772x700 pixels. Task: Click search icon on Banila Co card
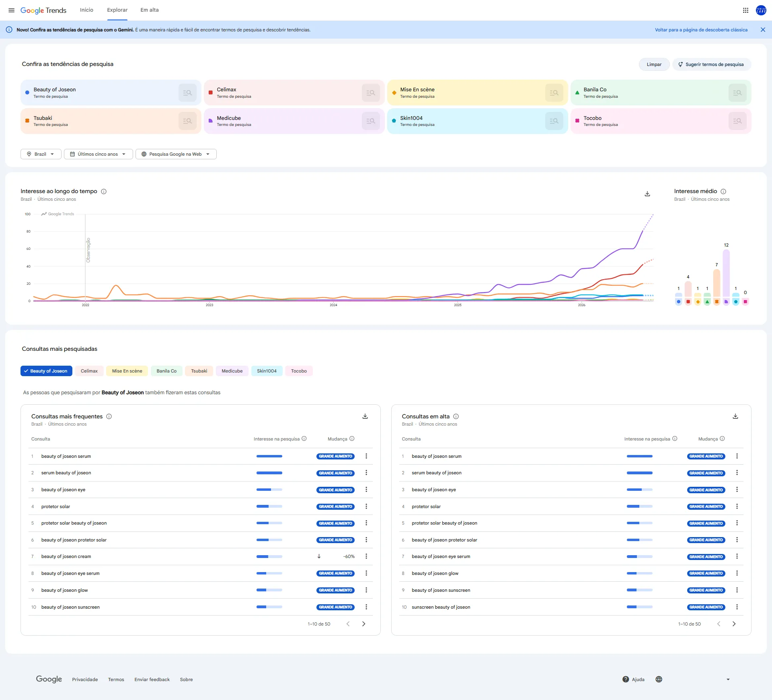(x=737, y=93)
